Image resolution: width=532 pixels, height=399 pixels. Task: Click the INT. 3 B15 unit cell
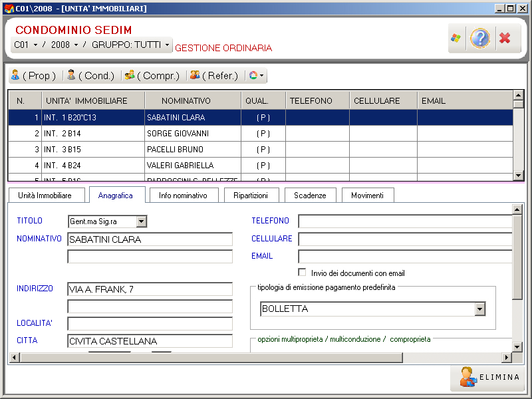93,149
